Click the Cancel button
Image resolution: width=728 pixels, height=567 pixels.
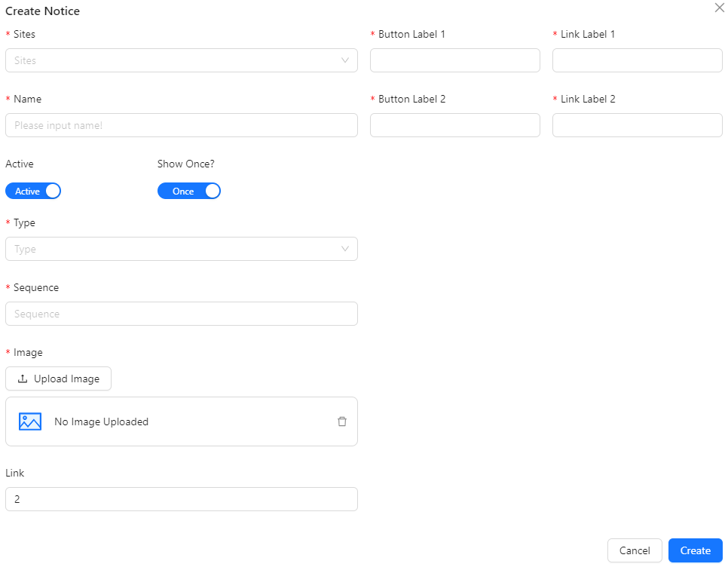pos(635,550)
